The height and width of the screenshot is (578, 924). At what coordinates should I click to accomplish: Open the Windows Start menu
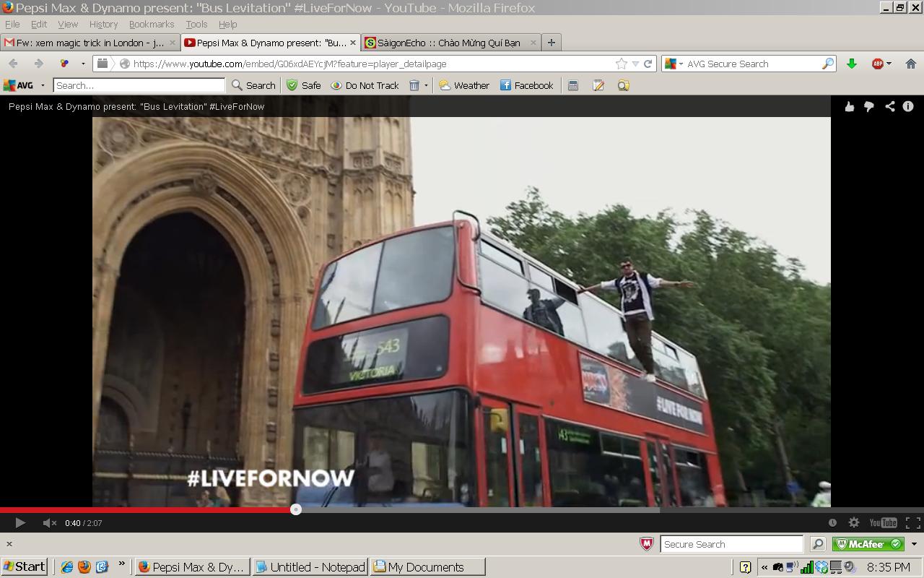[x=25, y=566]
